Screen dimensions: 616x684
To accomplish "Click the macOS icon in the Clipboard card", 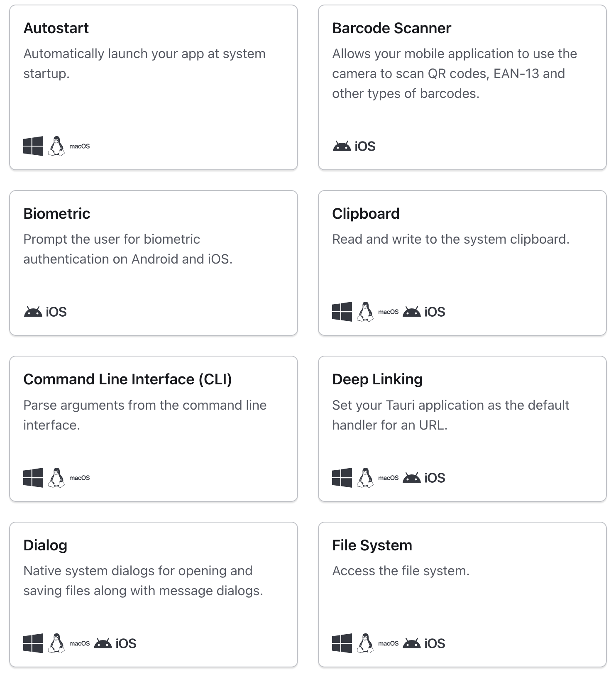I will 388,312.
